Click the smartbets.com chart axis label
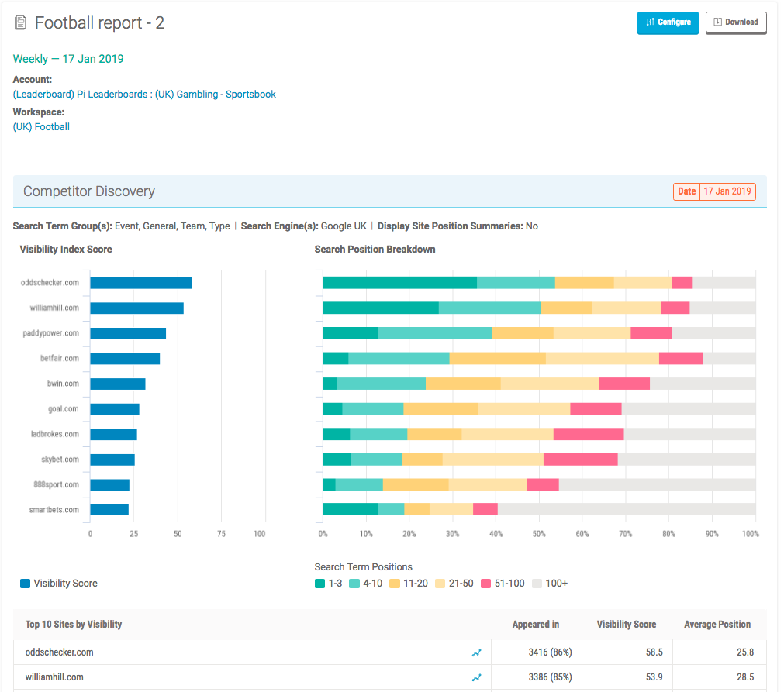This screenshot has width=784, height=692. click(x=54, y=510)
